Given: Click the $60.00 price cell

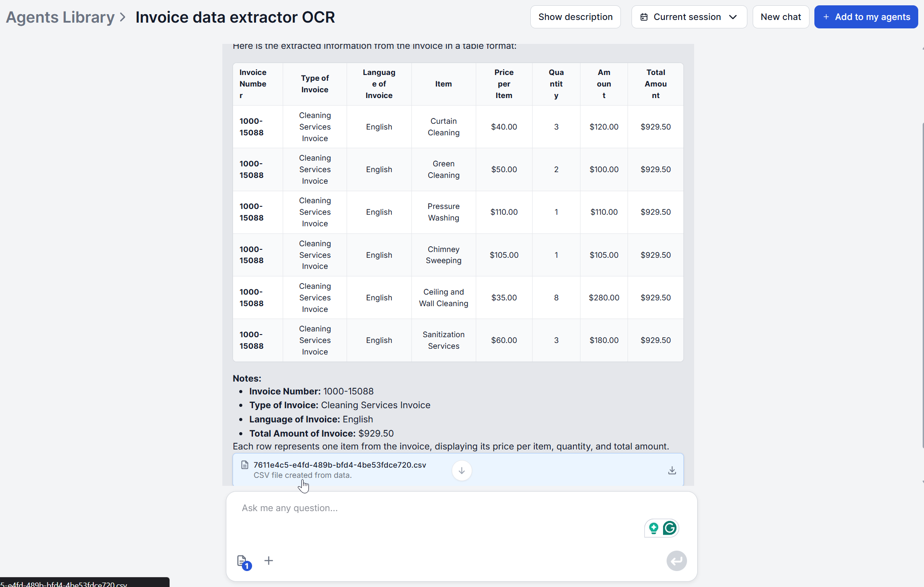Looking at the screenshot, I should pyautogui.click(x=504, y=340).
